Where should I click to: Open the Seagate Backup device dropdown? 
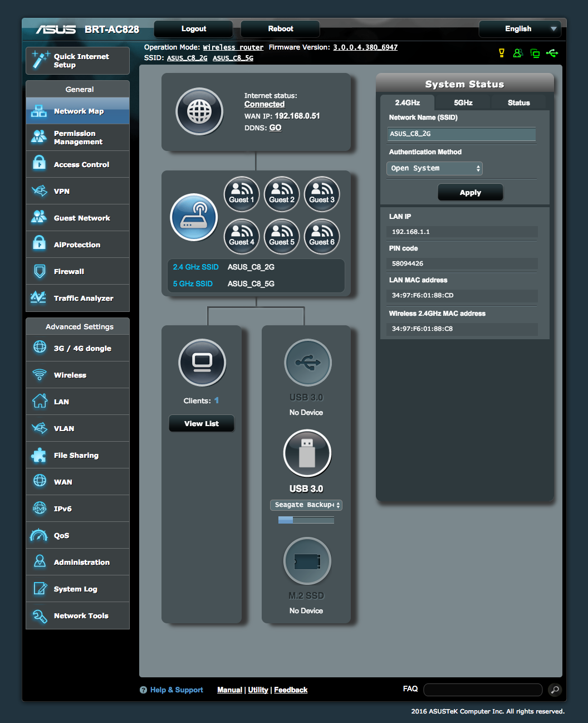point(306,505)
